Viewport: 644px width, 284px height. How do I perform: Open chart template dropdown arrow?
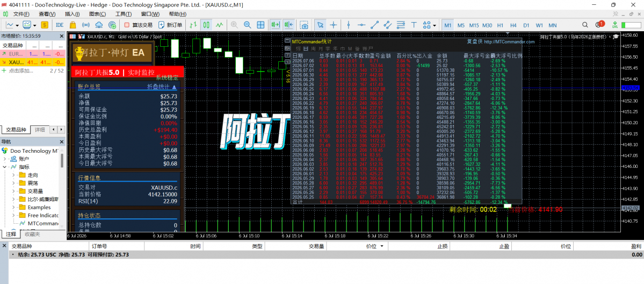35,25
